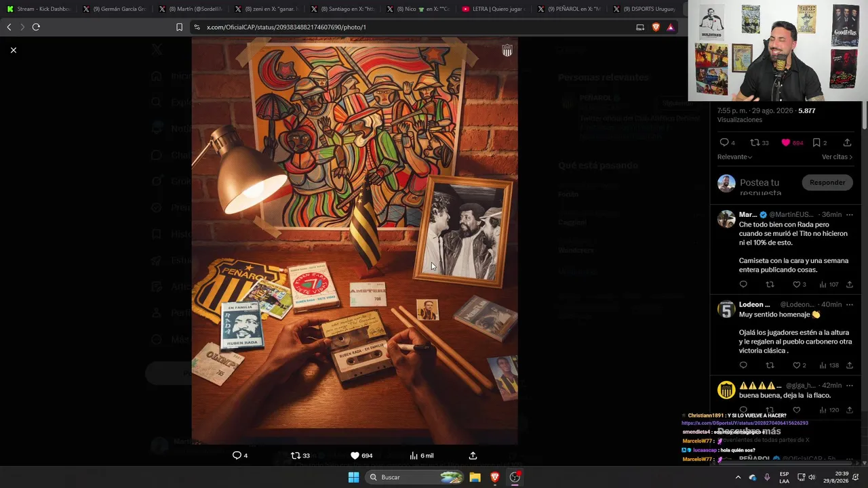Repost via the retweet icon under the photo
Viewport: 868px width, 488px height.
[296, 455]
